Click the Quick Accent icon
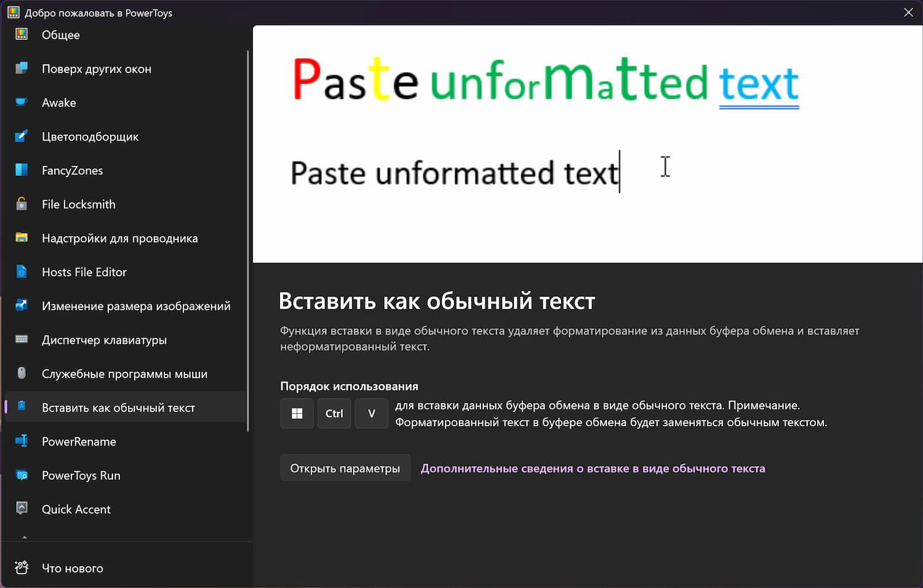The image size is (923, 588). [22, 508]
